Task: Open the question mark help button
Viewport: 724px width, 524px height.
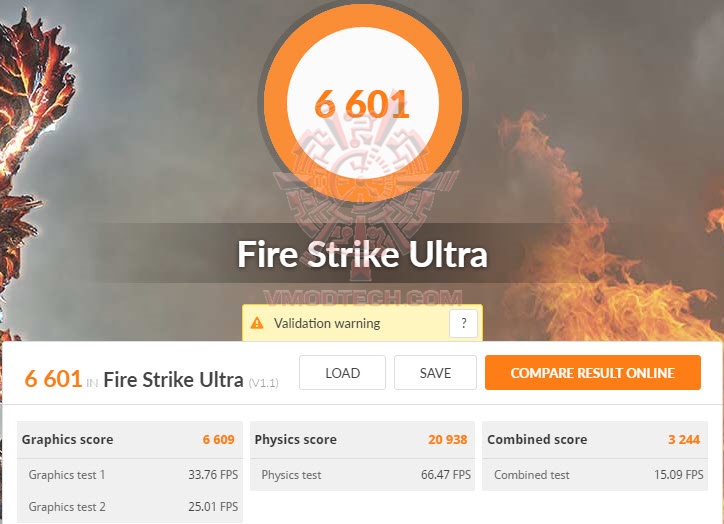Action: coord(464,323)
